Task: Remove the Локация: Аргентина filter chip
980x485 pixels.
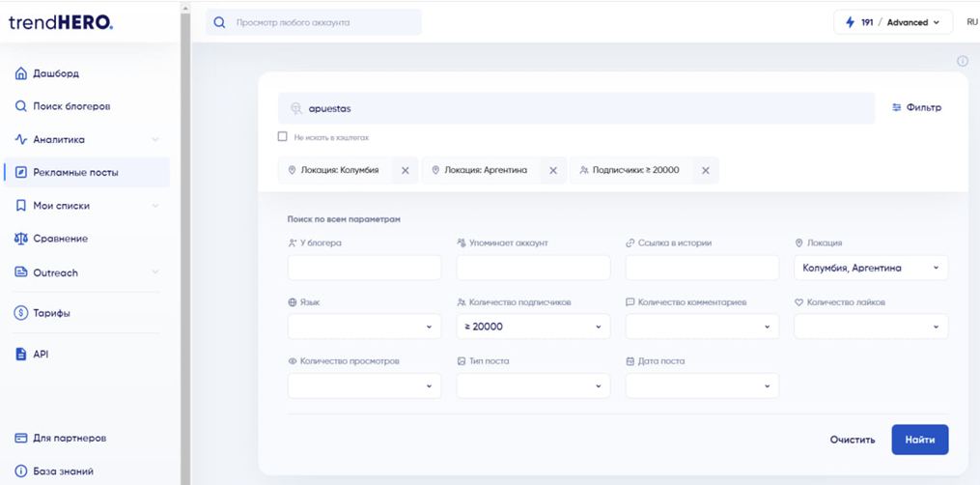Action: pos(553,171)
